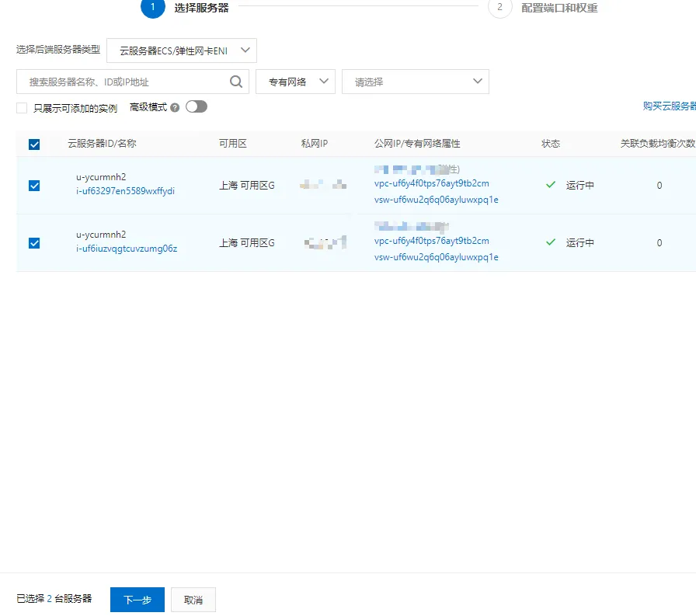Click the 已选择 2 台服务器 text
Screen dimensions: 696x616
pos(54,598)
